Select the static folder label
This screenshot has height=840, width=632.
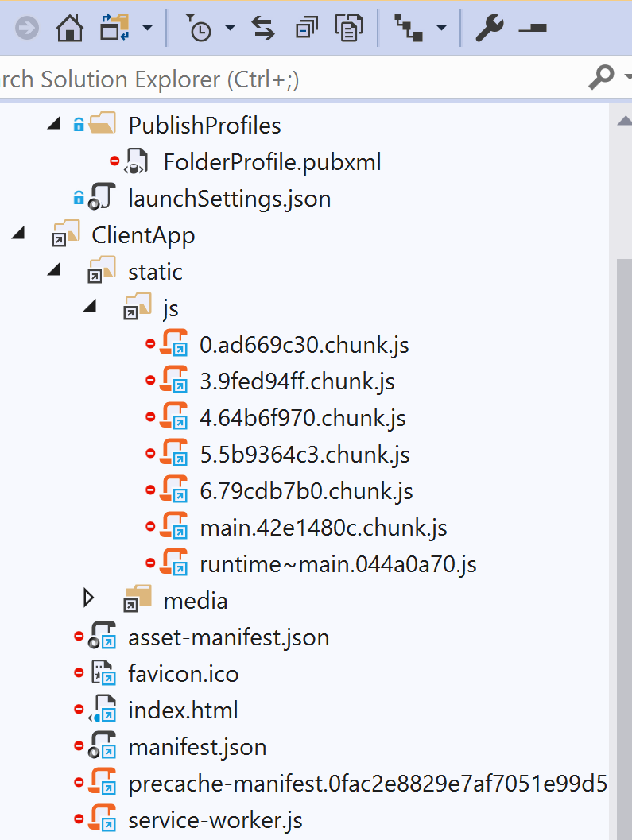coord(156,272)
